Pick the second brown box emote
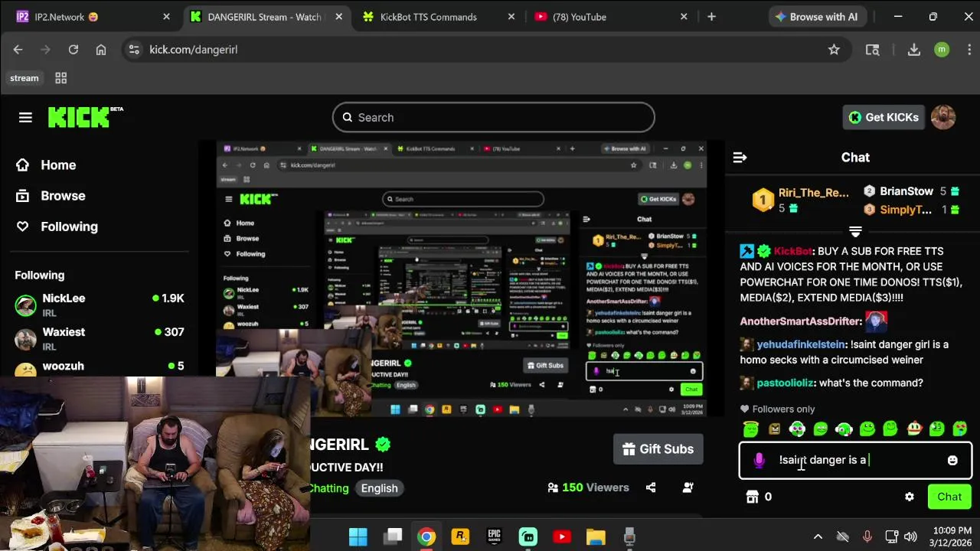 tap(774, 429)
